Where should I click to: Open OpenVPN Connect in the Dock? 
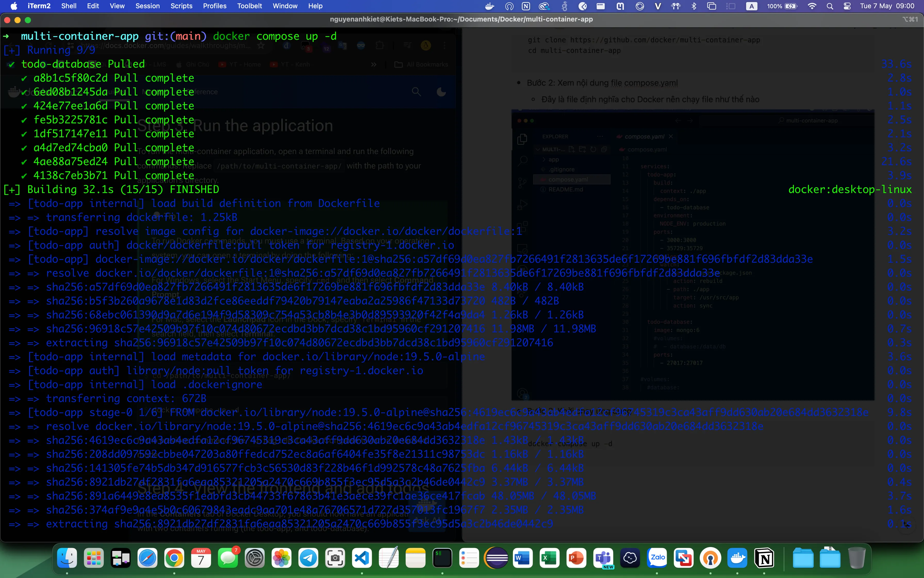[710, 558]
